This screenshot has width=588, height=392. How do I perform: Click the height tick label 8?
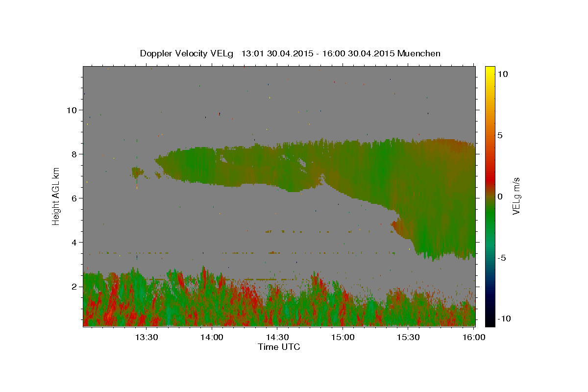[74, 154]
